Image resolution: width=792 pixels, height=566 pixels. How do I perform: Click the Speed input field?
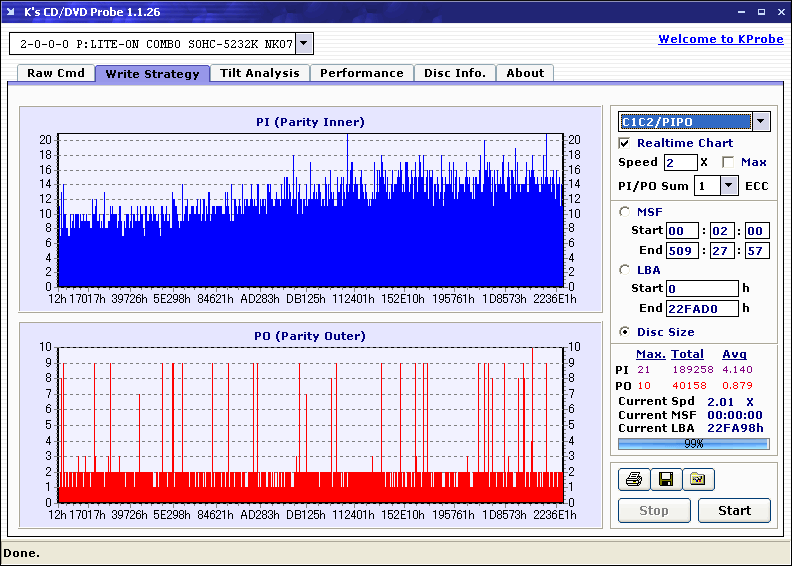(679, 162)
